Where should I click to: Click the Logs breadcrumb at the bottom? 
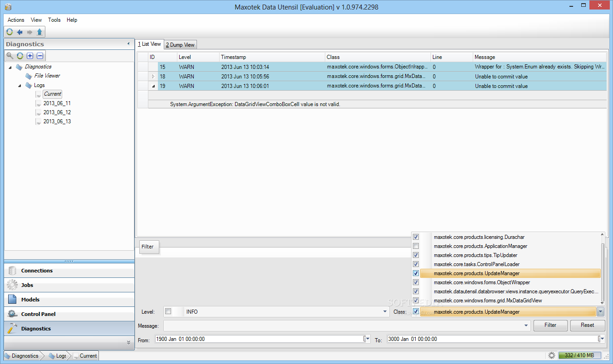coord(57,356)
